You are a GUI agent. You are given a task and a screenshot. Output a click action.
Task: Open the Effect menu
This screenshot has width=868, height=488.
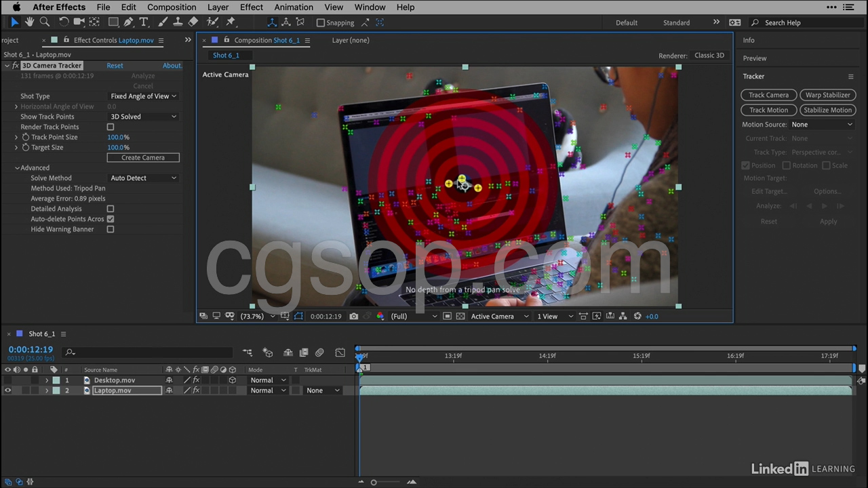(x=252, y=7)
